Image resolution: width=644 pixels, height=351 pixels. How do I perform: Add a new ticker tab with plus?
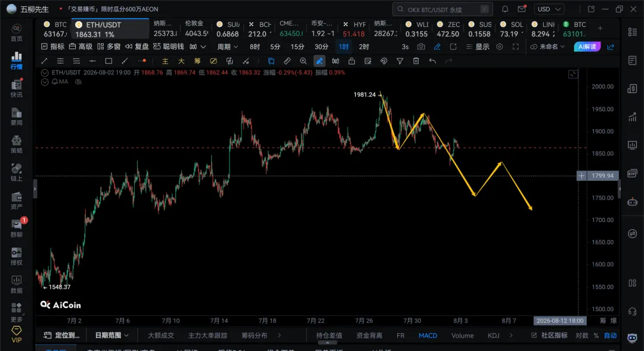(600, 29)
